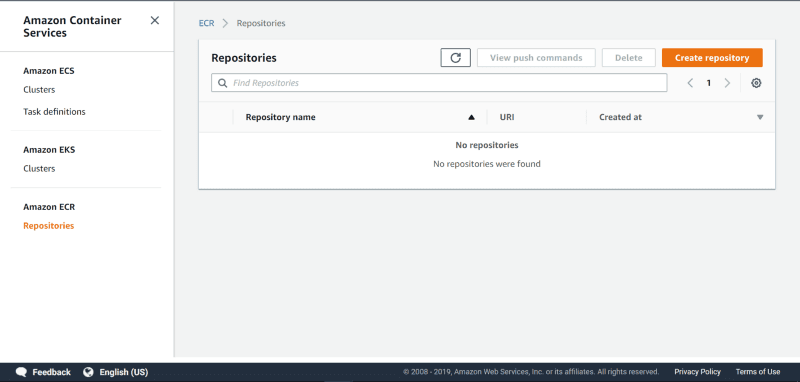Click the Created at column header
800x382 pixels.
(620, 117)
